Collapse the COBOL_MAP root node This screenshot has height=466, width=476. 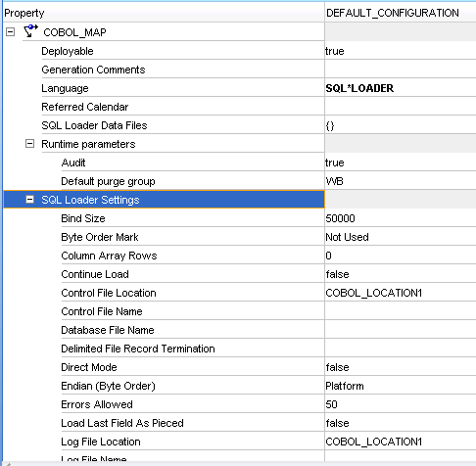(x=11, y=32)
